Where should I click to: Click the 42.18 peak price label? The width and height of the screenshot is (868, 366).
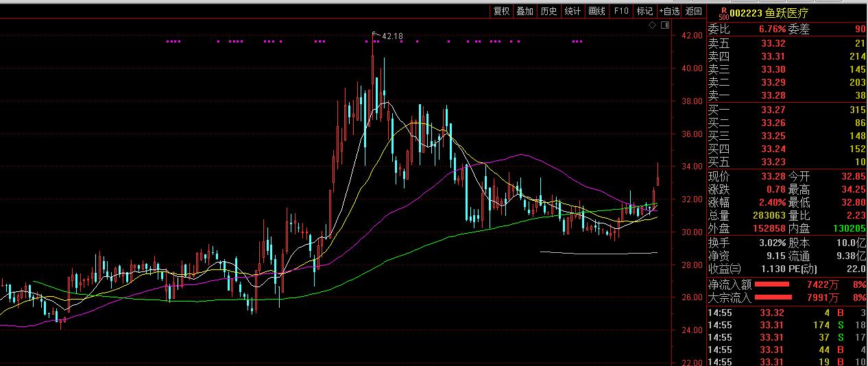point(392,36)
